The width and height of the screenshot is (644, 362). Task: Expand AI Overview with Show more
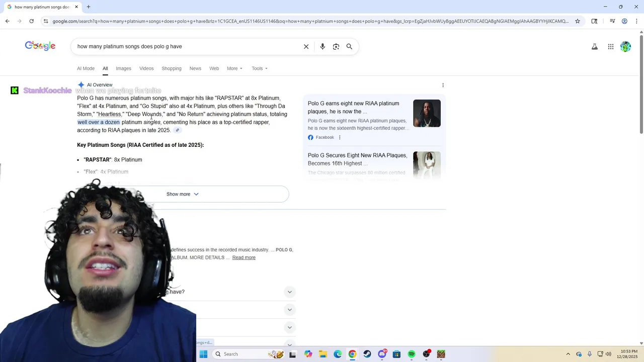click(x=183, y=194)
